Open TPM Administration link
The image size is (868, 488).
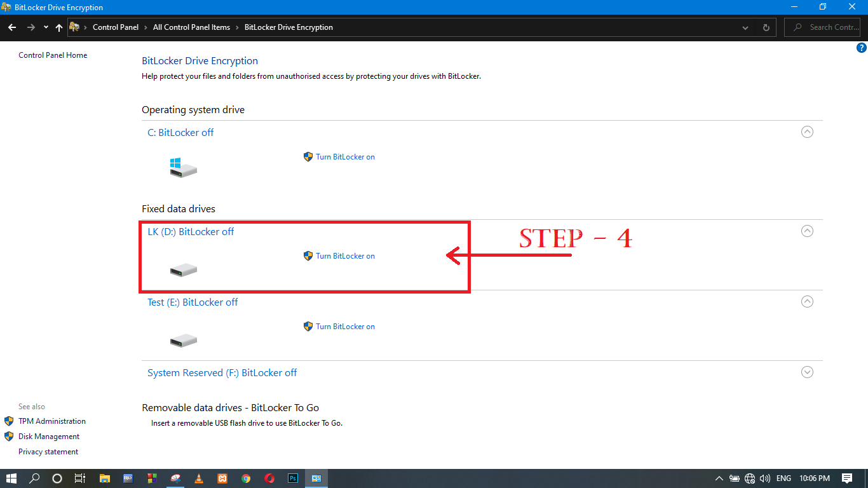[52, 421]
